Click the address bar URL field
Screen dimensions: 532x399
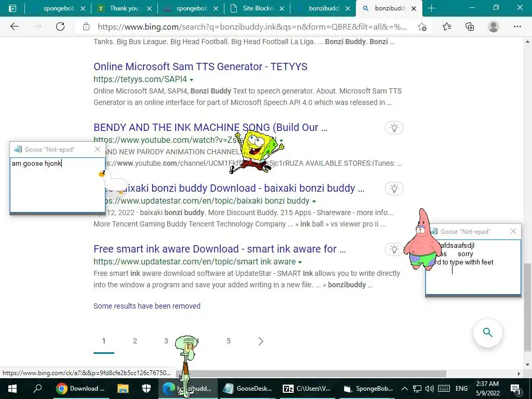point(252,27)
